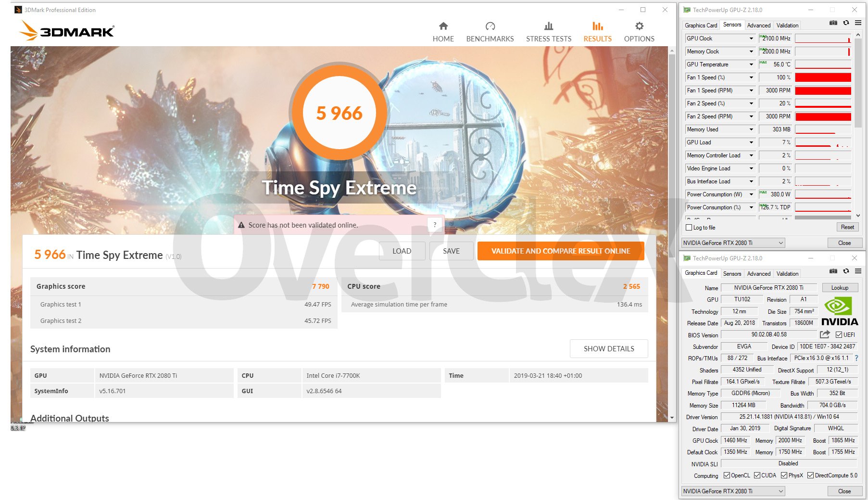Open Memory Clock sensor dropdown

pos(751,51)
